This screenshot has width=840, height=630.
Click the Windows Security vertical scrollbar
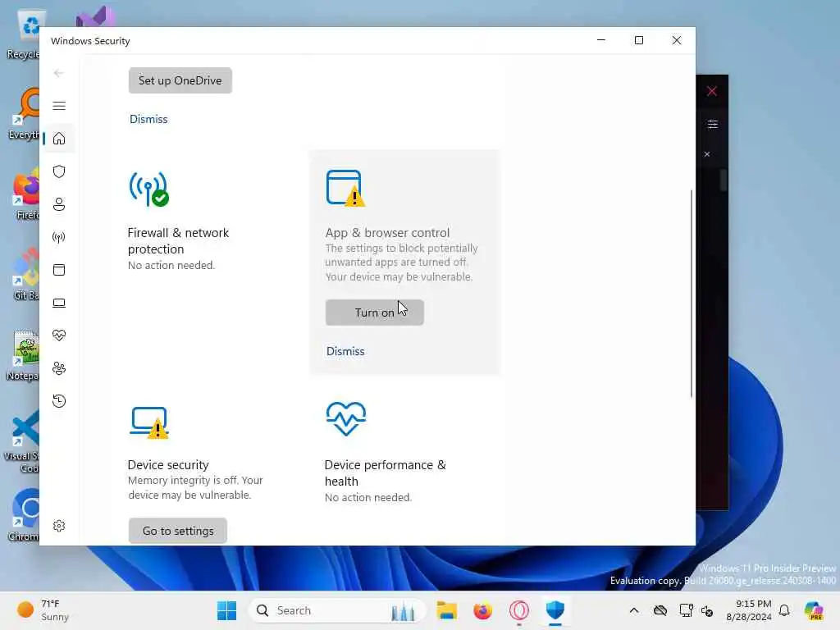click(x=691, y=293)
